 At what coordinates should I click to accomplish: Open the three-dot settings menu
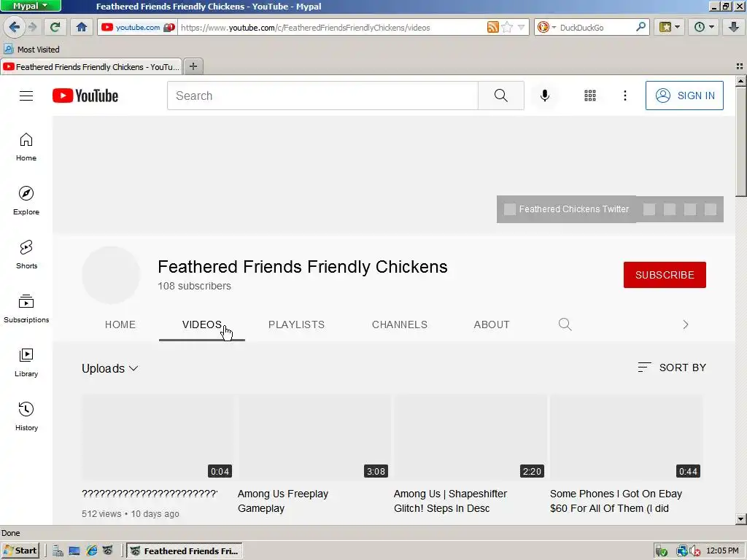(x=625, y=96)
